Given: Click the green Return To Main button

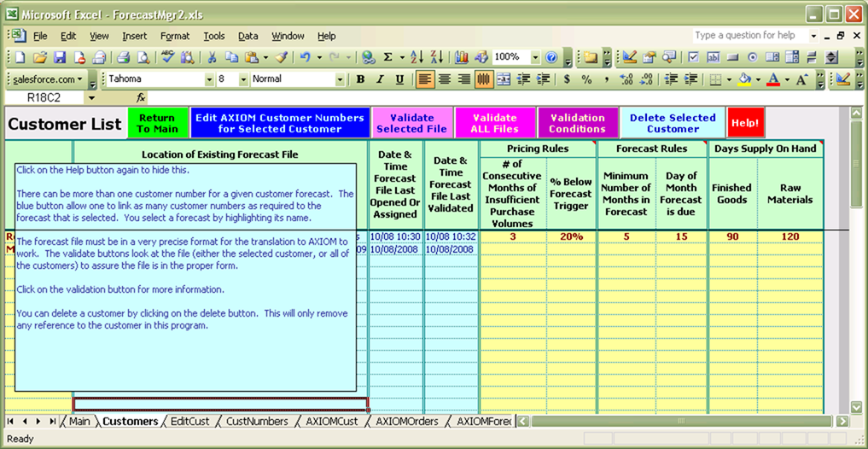Looking at the screenshot, I should pyautogui.click(x=158, y=123).
